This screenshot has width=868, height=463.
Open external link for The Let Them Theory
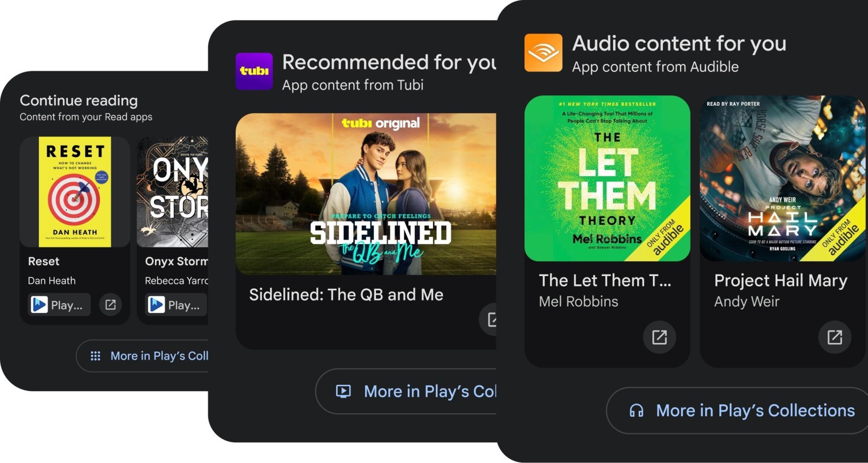click(x=659, y=337)
